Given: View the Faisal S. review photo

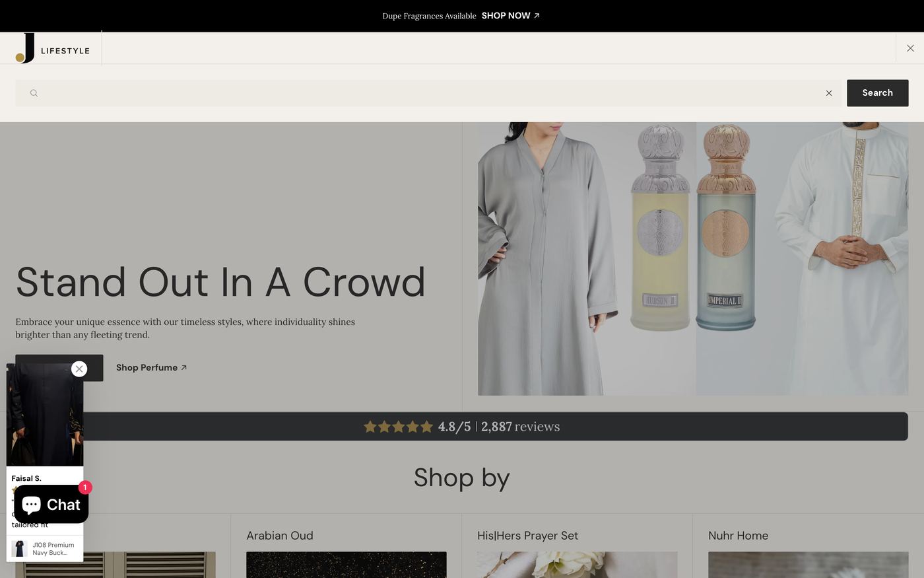Looking at the screenshot, I should (x=45, y=415).
